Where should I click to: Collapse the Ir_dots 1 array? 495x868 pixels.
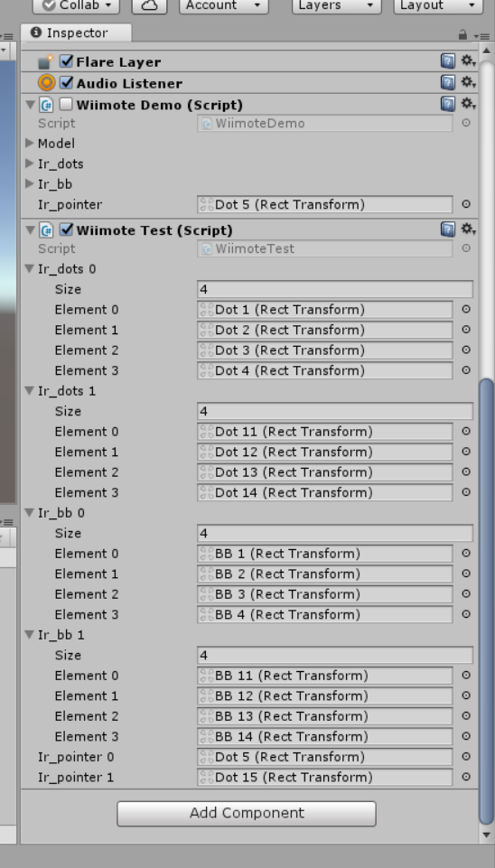tap(30, 391)
